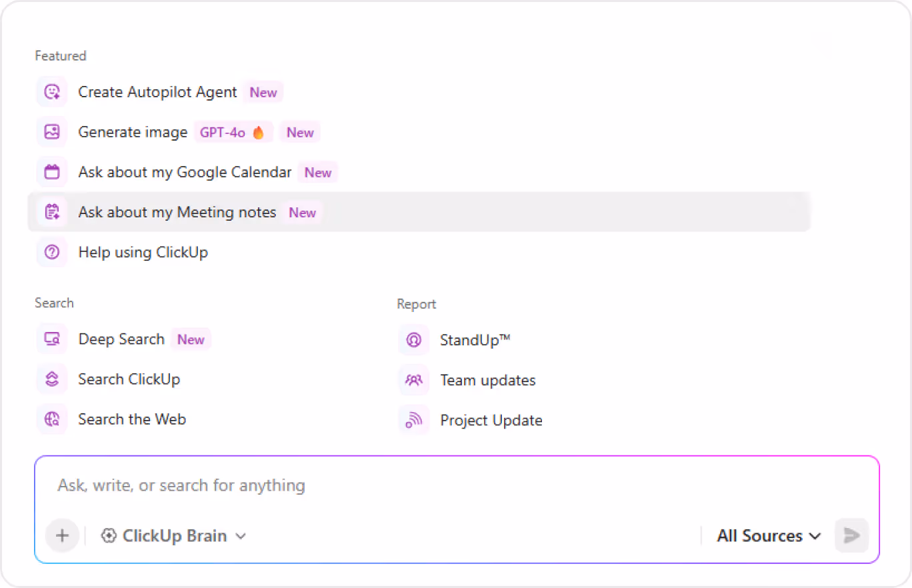The height and width of the screenshot is (588, 912).
Task: Click the Create Autopilot Agent icon
Action: pos(52,92)
